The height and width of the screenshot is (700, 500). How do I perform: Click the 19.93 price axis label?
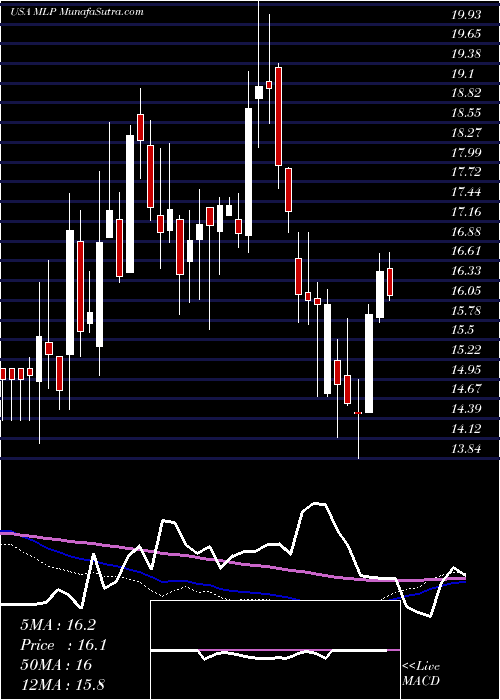[466, 15]
